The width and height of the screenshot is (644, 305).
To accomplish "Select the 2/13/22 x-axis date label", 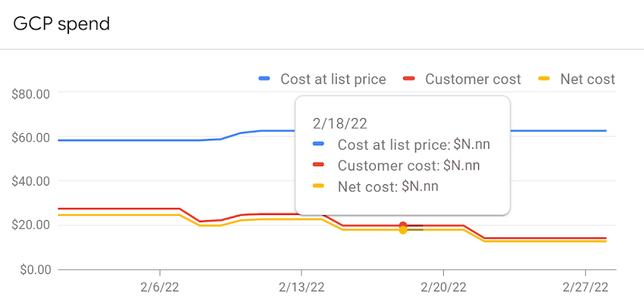I will [301, 287].
